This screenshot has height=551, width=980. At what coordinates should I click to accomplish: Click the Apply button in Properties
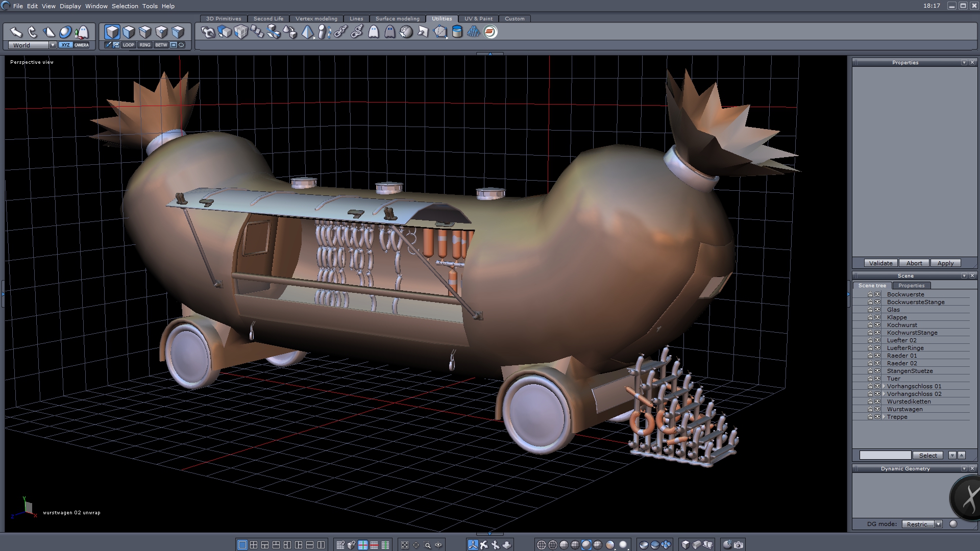point(945,263)
